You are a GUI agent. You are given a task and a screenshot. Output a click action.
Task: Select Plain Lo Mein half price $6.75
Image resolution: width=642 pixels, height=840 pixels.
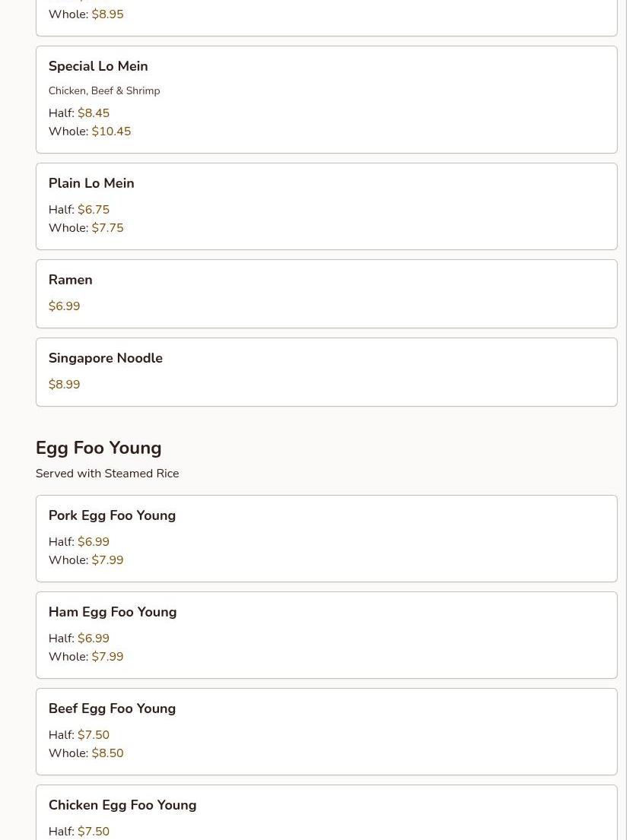(94, 210)
